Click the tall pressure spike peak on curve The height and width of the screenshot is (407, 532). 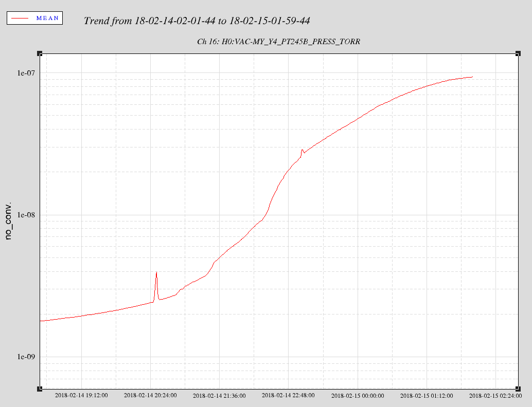[x=156, y=273]
